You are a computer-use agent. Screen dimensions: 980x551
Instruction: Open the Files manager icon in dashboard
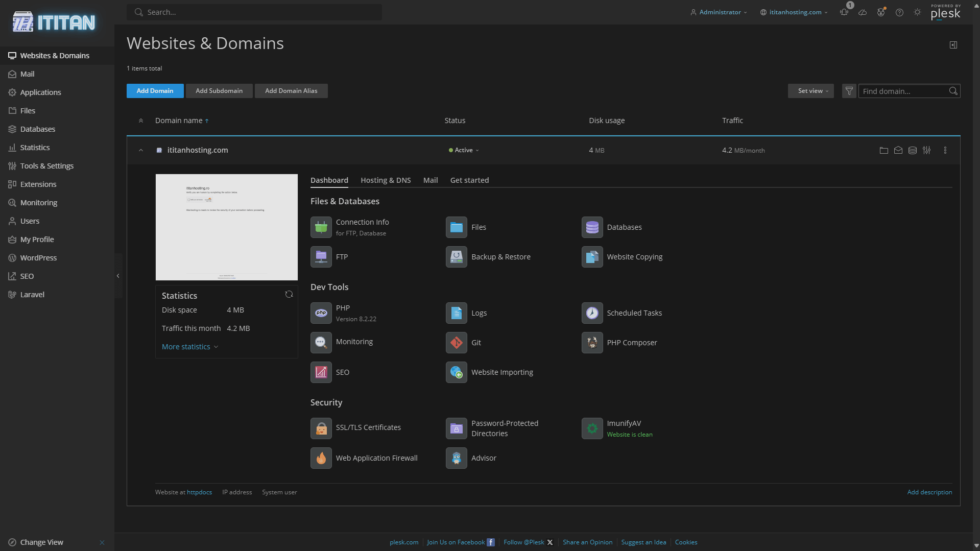(457, 227)
